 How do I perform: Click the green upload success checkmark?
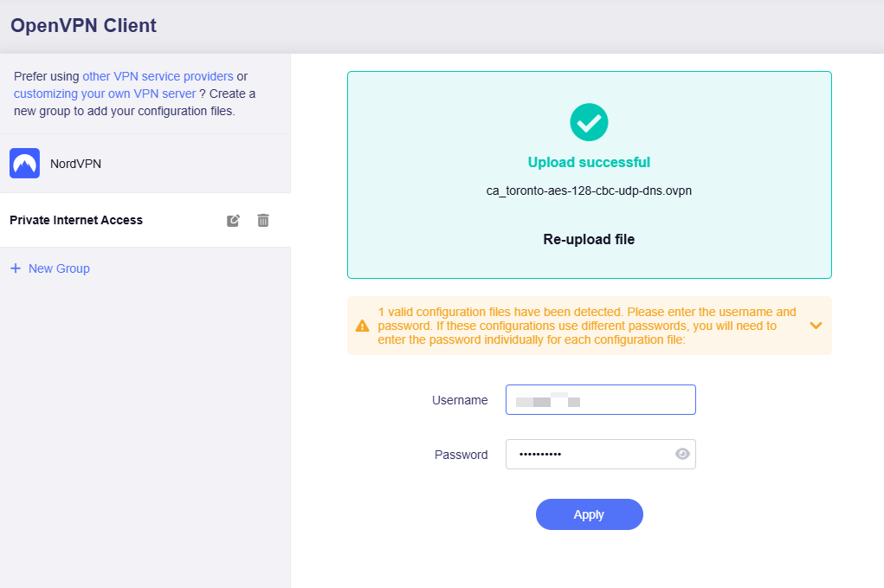click(x=589, y=122)
